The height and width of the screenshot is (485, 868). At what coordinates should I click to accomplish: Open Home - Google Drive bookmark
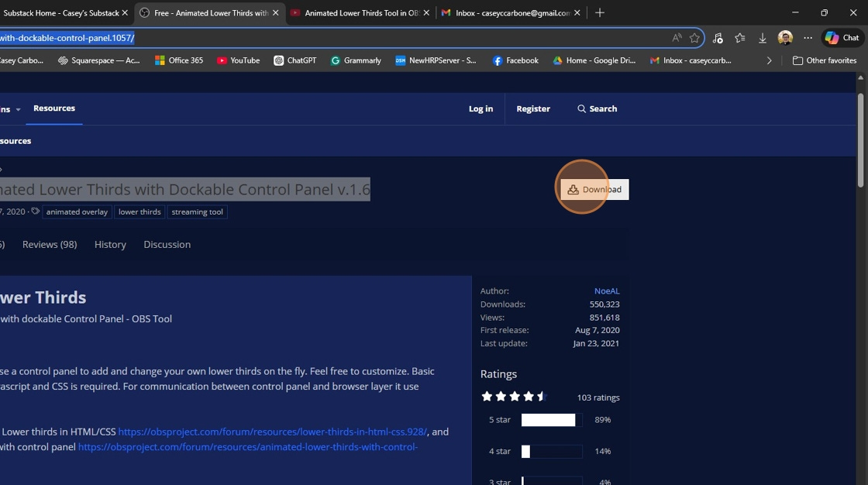click(594, 60)
